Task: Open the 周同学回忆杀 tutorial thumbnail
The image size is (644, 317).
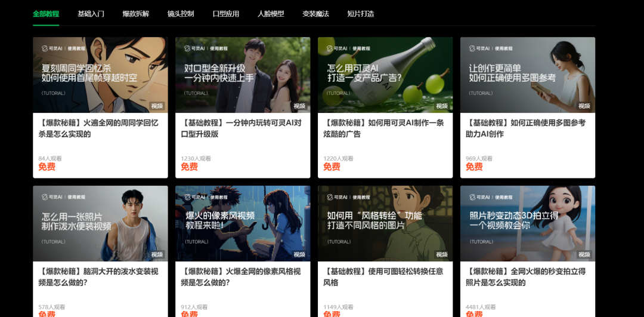Action: [100, 75]
